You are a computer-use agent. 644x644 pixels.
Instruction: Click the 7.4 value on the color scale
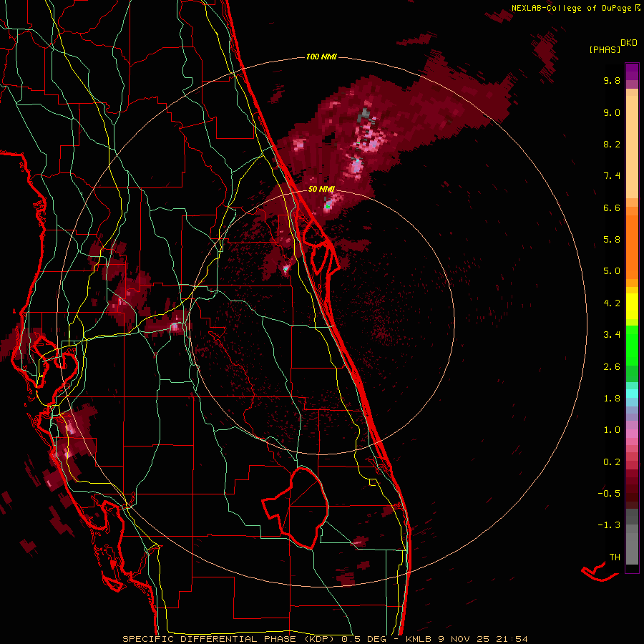(612, 176)
